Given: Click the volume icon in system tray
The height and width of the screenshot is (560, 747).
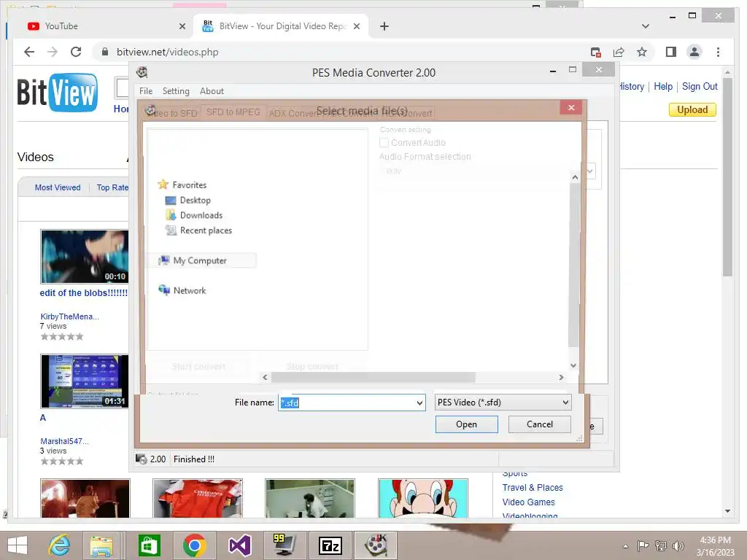Looking at the screenshot, I should (x=678, y=545).
